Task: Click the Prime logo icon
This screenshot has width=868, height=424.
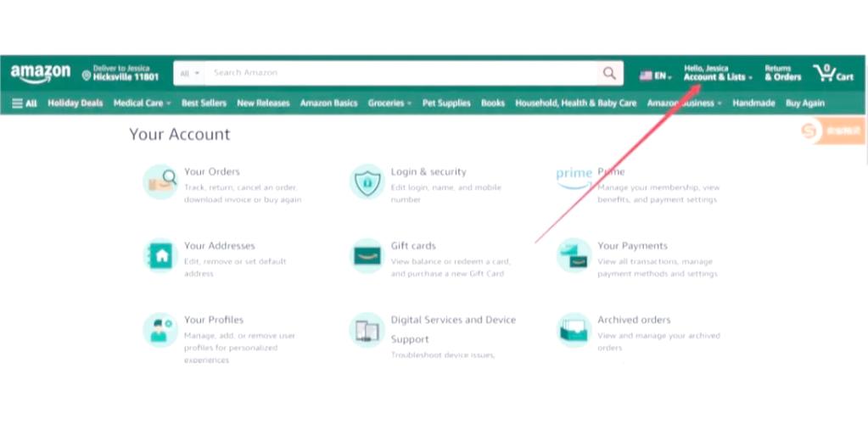Action: [574, 178]
